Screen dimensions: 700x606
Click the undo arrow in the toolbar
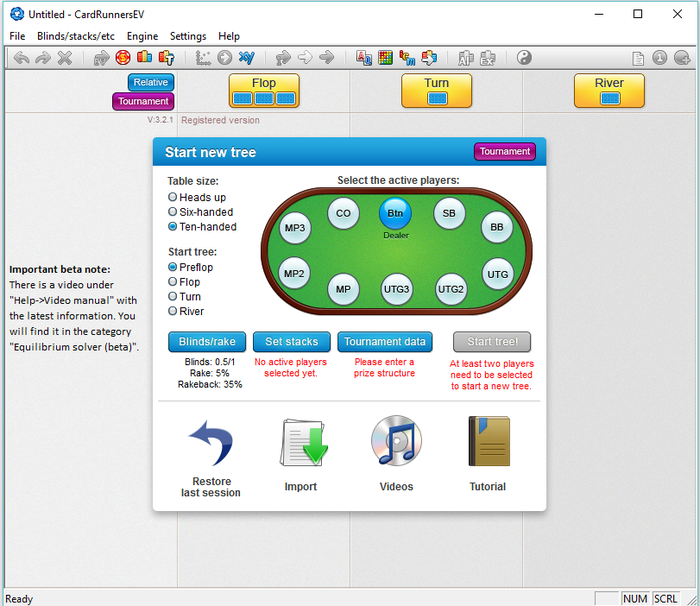coord(21,58)
